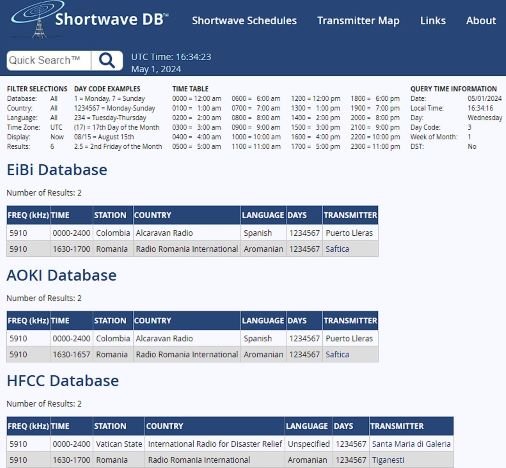
Task: Click Puerto Lleras in EiBi table
Action: coord(349,233)
